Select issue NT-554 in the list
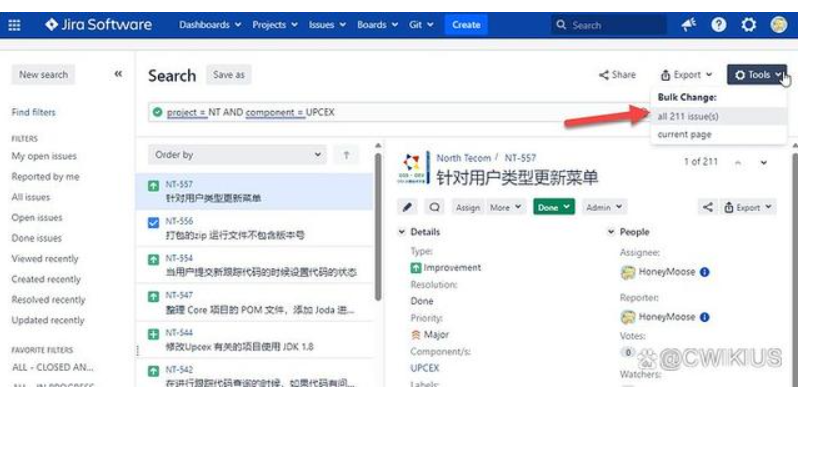829x463 pixels. click(x=255, y=265)
